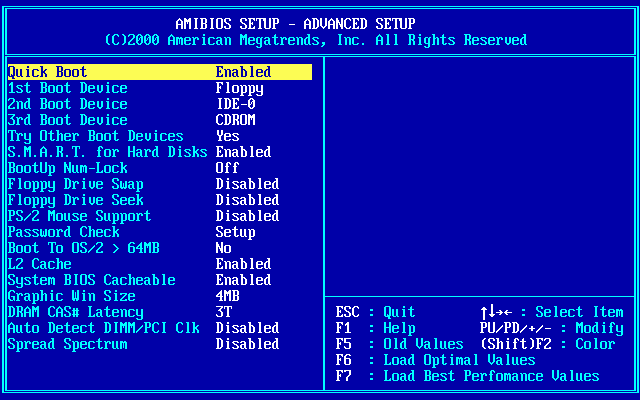Image resolution: width=640 pixels, height=400 pixels.
Task: Click the CDROM boot device value
Action: pyautogui.click(x=236, y=120)
